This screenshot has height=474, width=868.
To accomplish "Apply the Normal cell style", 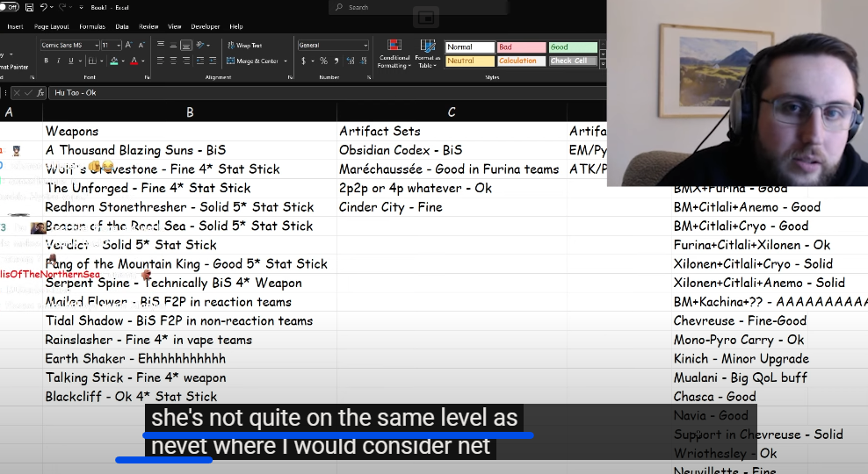I will (469, 47).
